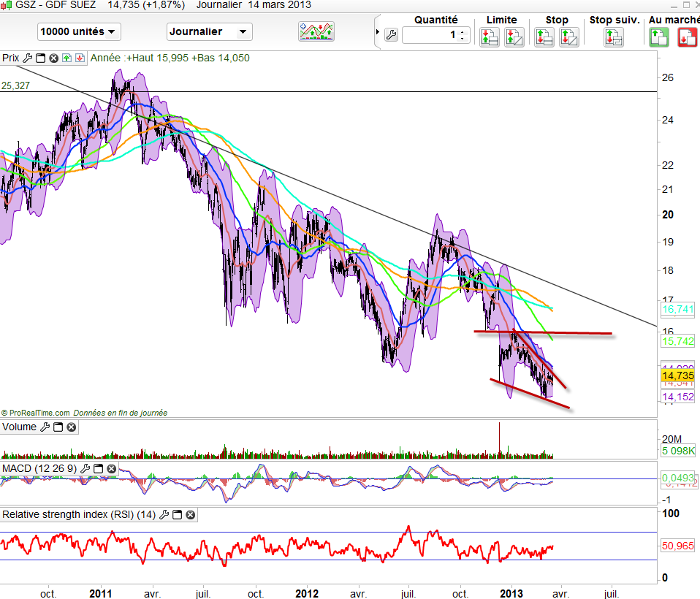The image size is (700, 599).
Task: Expand the trading toolbar arrow
Action: point(377,33)
